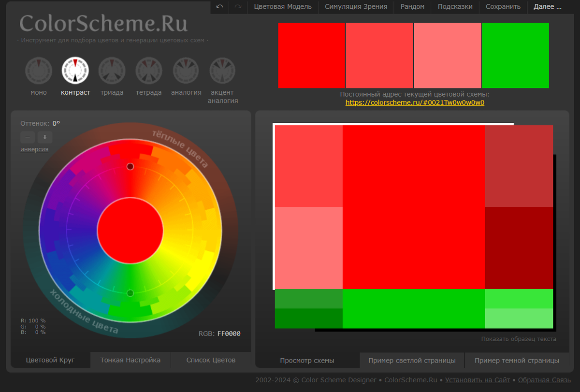Select the mono scheme wheel icon
Viewport: 580px width, 392px height.
tap(39, 71)
